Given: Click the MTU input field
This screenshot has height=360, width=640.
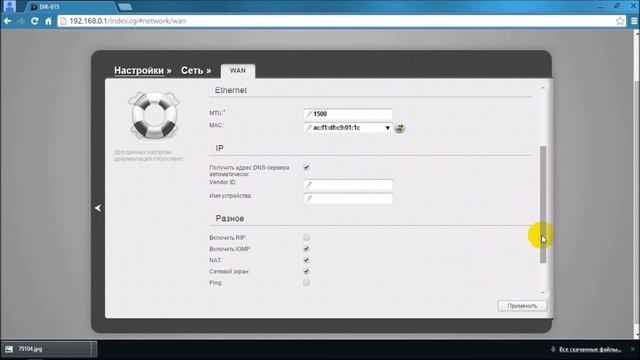Looking at the screenshot, I should coord(349,114).
